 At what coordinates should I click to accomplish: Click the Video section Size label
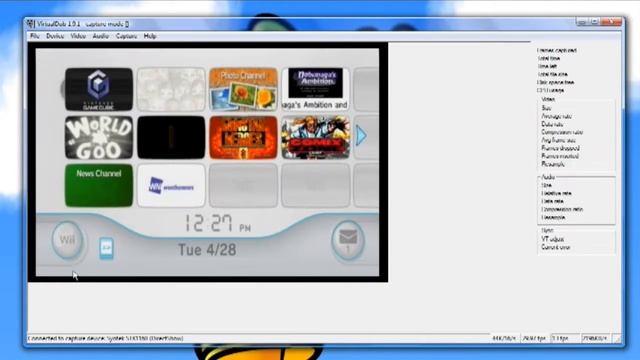pos(547,108)
